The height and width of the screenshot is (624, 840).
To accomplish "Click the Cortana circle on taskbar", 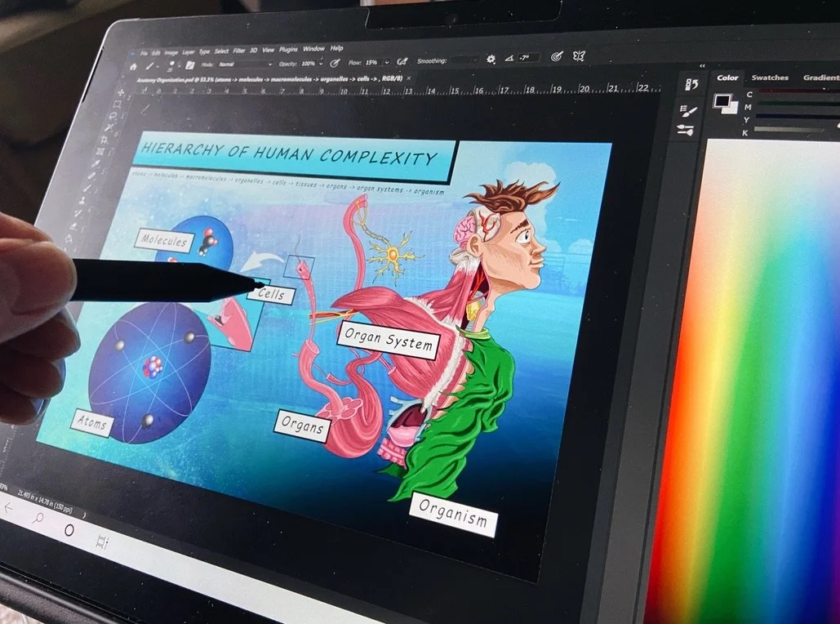I will click(x=69, y=530).
